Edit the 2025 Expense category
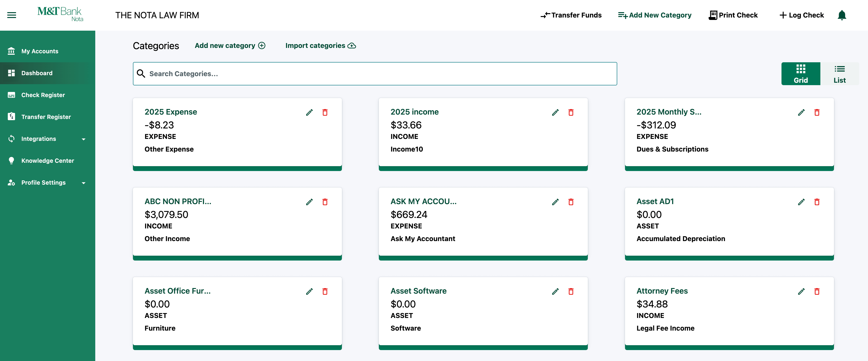Image resolution: width=868 pixels, height=361 pixels. coord(309,112)
